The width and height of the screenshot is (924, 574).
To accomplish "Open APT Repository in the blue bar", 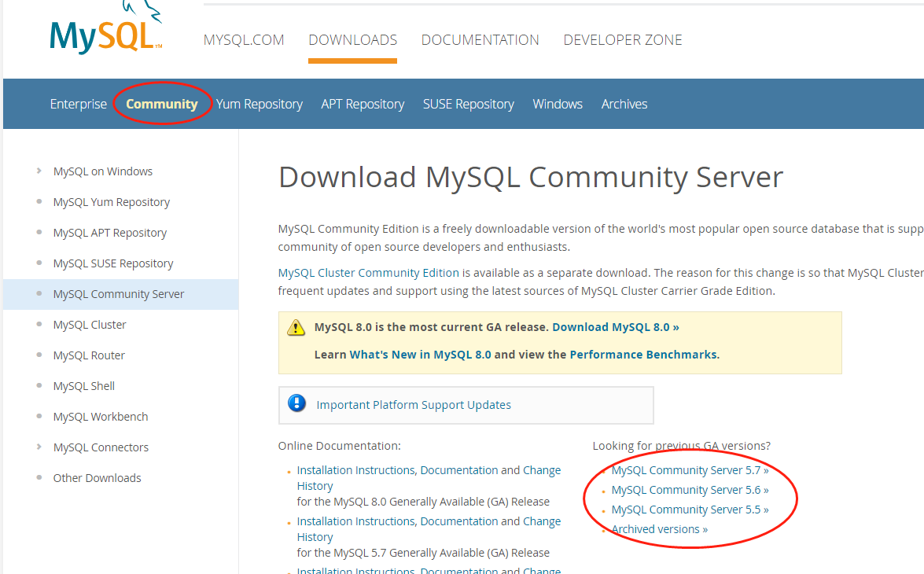I will pos(363,105).
